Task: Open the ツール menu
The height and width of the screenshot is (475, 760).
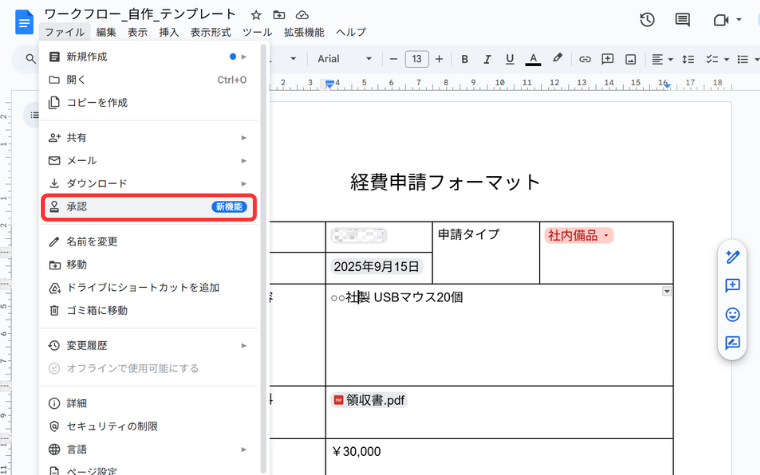Action: point(257,32)
